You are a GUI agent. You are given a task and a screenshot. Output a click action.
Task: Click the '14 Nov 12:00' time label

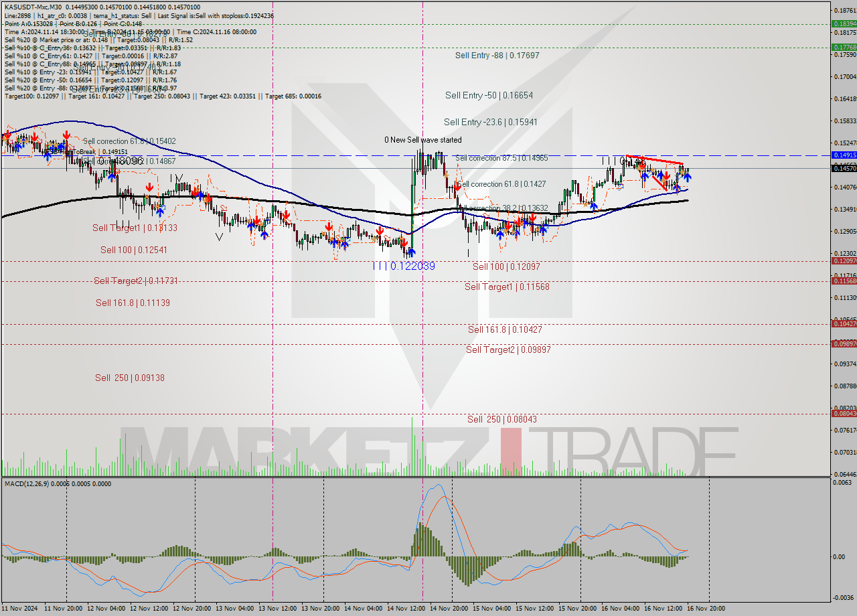pos(406,609)
